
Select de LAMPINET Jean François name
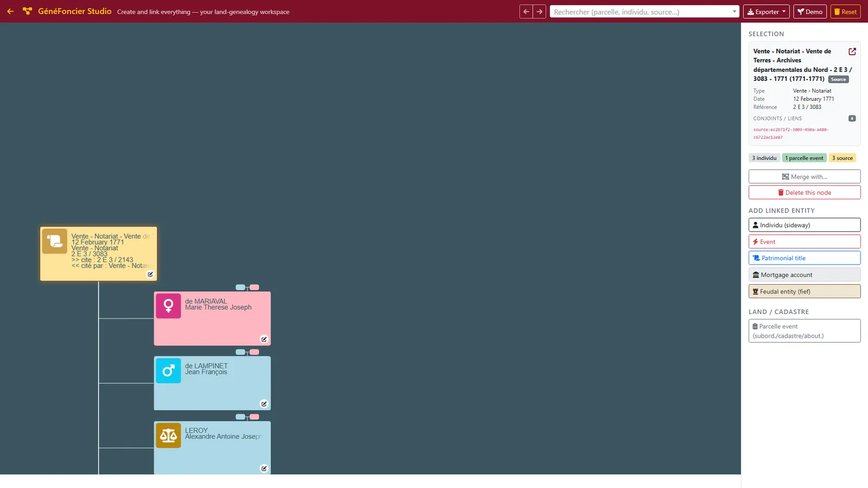click(206, 369)
